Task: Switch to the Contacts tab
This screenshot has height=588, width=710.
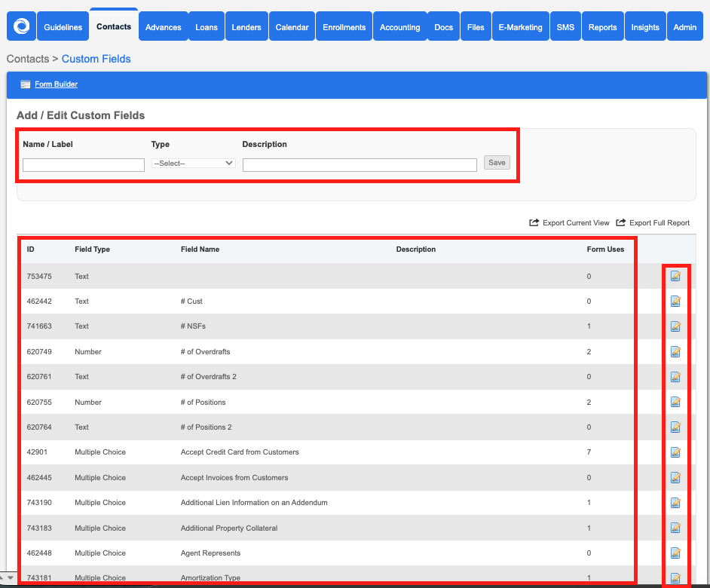Action: [x=114, y=26]
